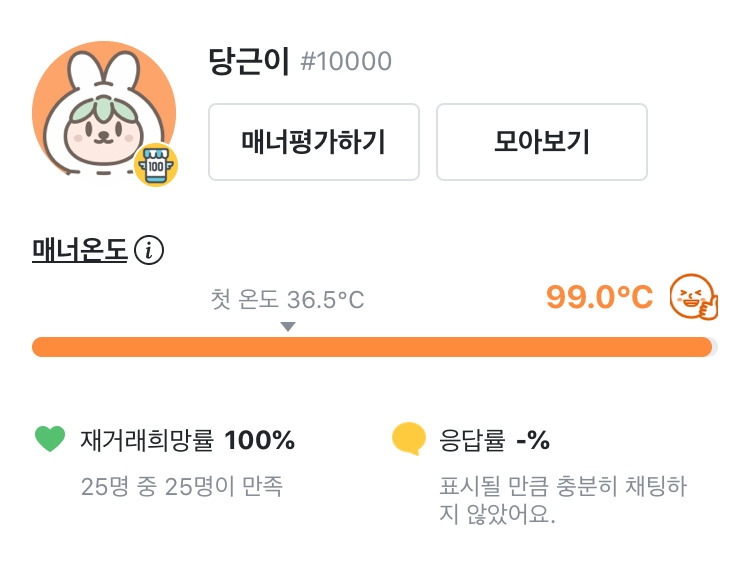The image size is (750, 565).
Task: Tap the 100 badge on avatar
Action: point(157,166)
